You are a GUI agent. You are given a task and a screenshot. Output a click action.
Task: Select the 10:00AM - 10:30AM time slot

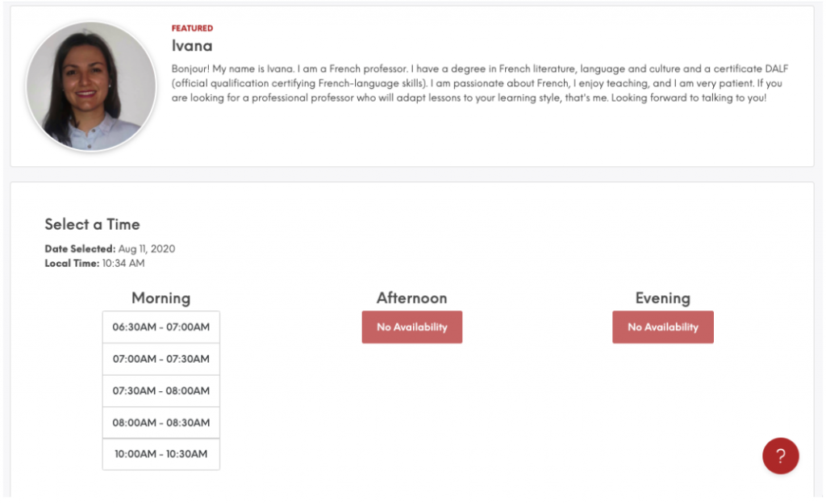(x=161, y=454)
